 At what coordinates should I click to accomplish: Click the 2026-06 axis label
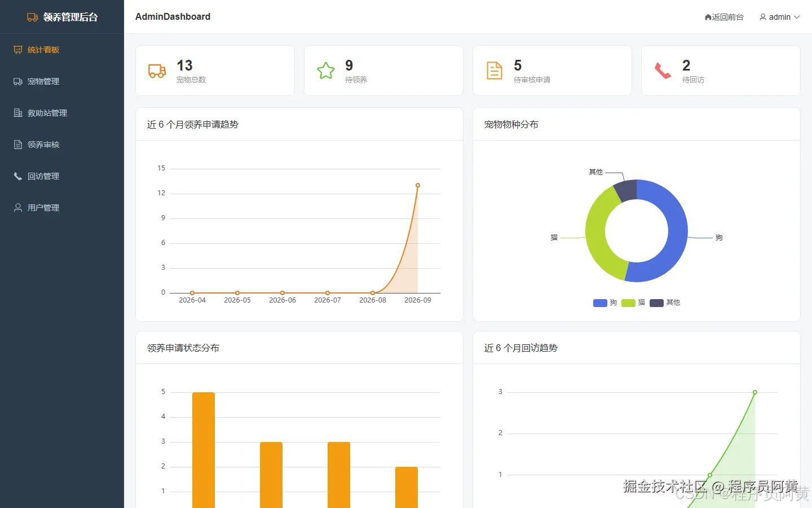283,300
